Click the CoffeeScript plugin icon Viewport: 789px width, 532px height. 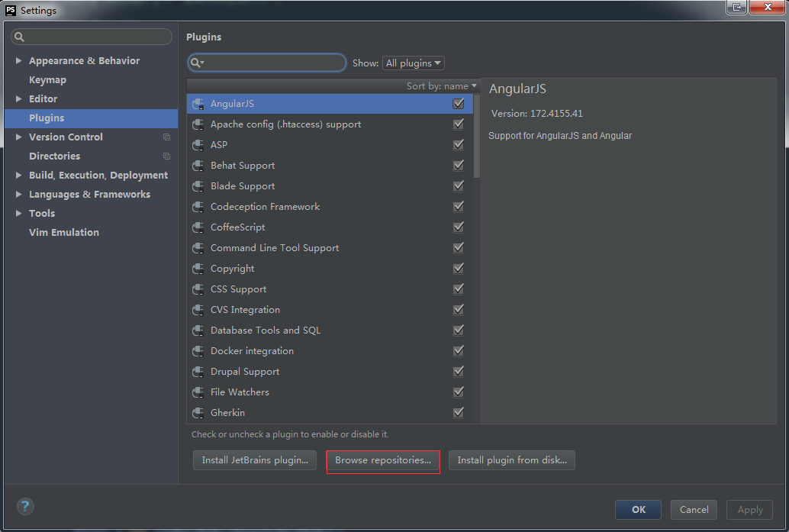198,227
